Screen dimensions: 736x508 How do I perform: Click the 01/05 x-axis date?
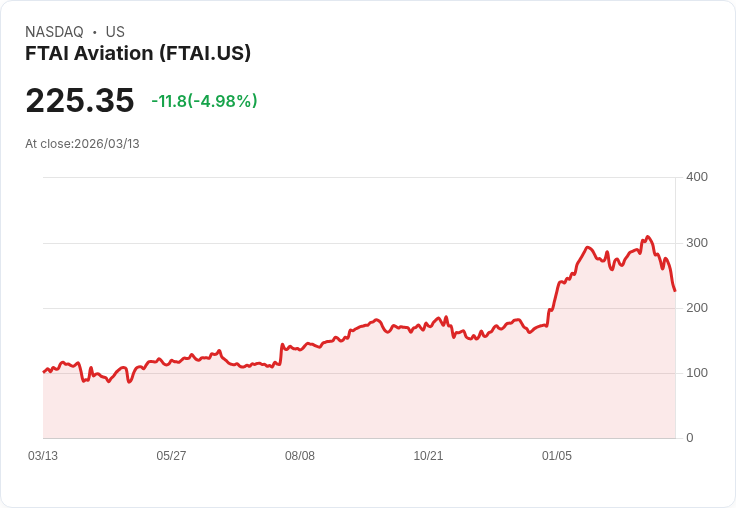(x=557, y=456)
